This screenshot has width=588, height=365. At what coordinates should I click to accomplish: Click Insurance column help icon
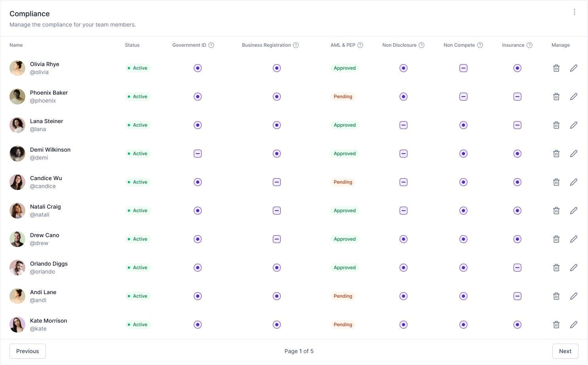[x=529, y=45]
